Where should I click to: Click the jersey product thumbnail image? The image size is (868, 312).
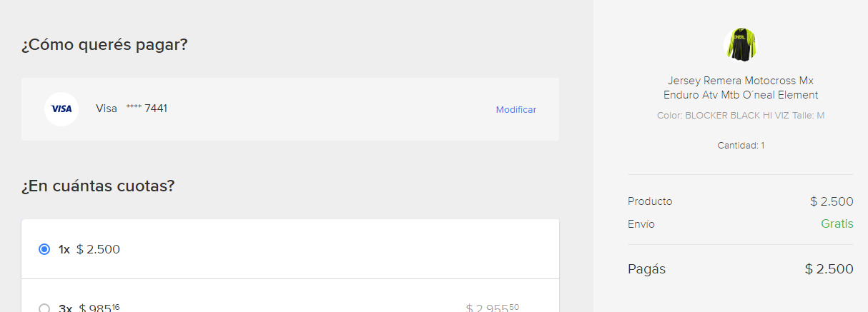click(741, 45)
